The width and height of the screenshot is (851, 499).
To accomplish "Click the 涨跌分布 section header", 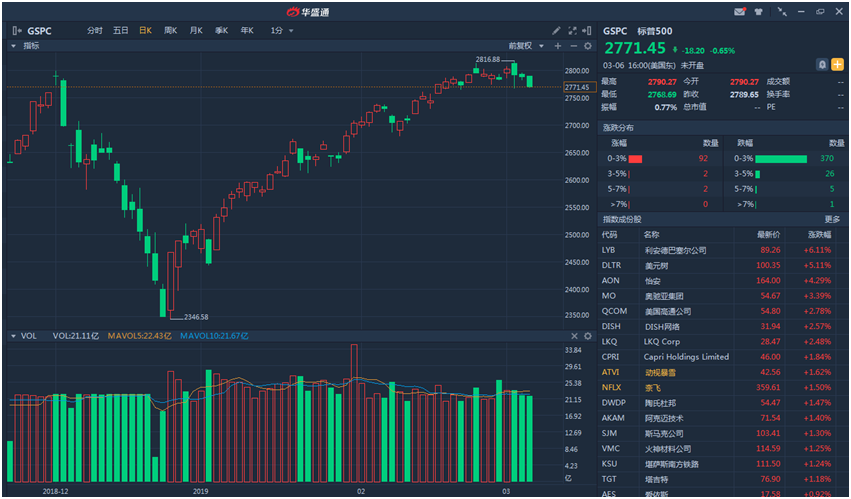I will (x=618, y=128).
